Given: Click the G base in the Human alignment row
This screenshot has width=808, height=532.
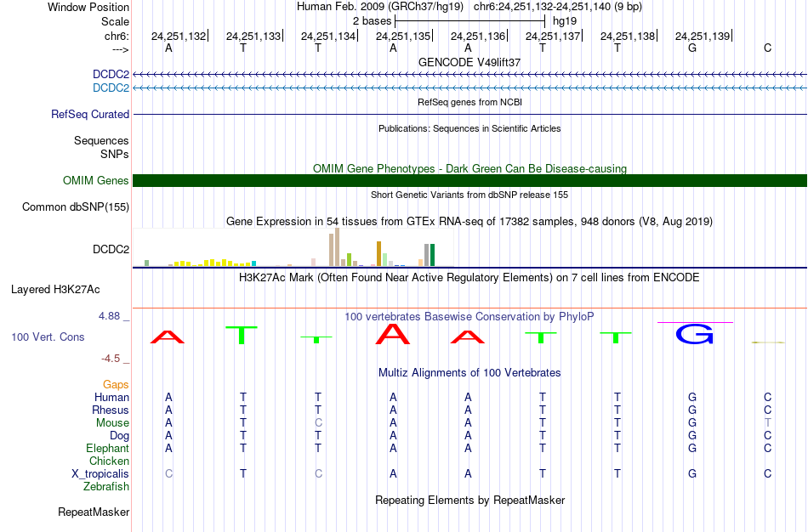Looking at the screenshot, I should [692, 397].
